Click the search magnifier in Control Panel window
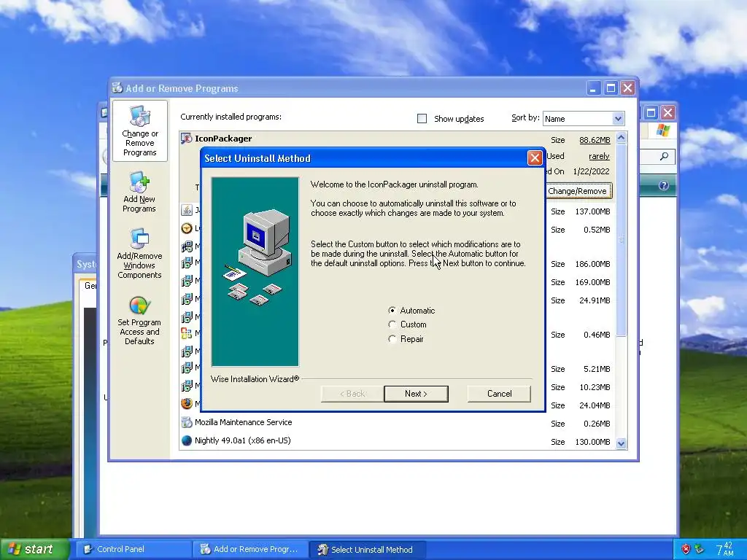 (664, 156)
